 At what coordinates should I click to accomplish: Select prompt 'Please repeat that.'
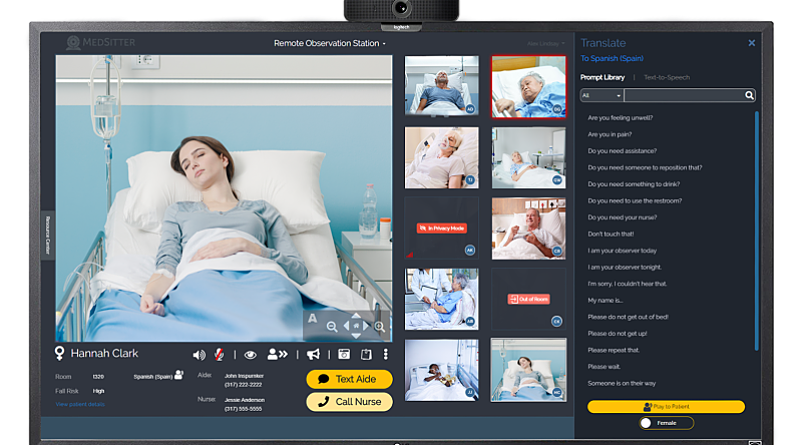pos(613,350)
